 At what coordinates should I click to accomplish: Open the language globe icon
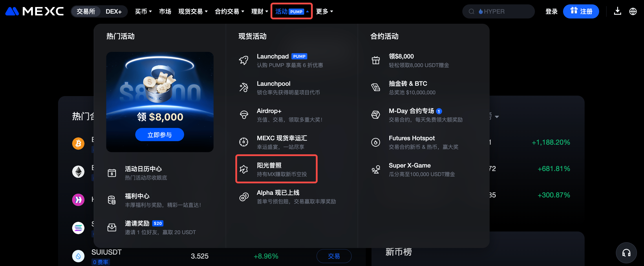633,11
